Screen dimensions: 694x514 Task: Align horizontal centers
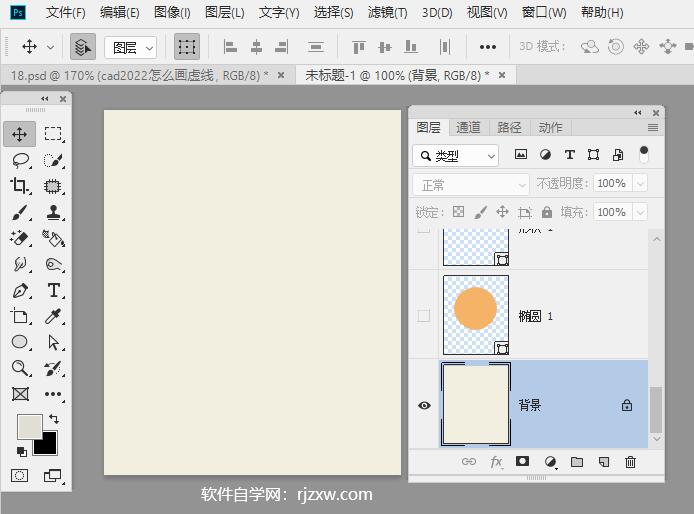point(256,46)
